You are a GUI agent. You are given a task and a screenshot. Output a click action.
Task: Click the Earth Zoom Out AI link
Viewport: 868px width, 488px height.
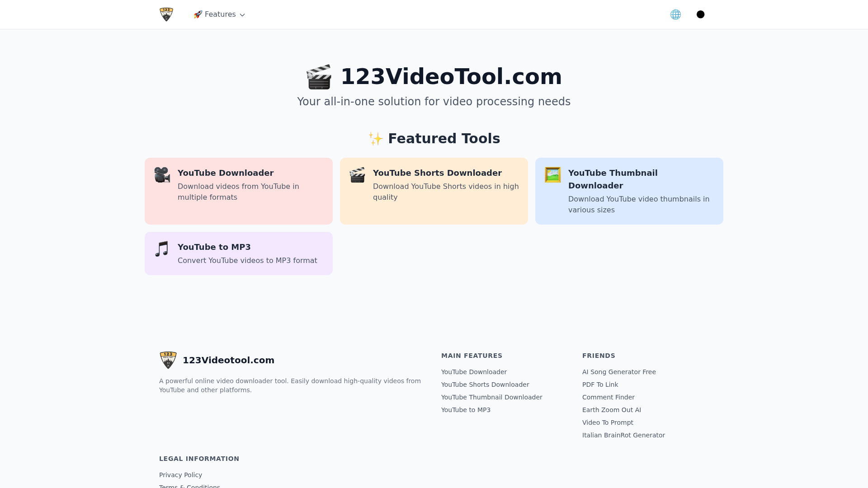[611, 410]
